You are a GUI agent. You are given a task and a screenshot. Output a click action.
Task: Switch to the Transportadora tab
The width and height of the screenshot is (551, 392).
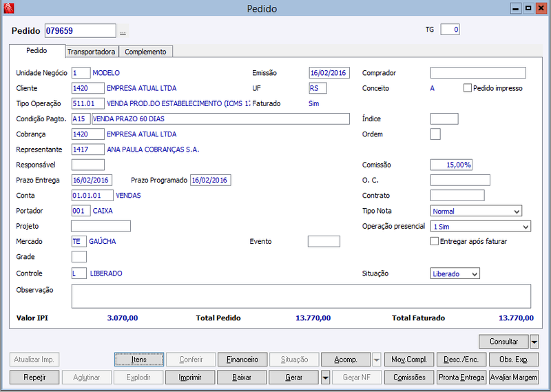pos(92,52)
